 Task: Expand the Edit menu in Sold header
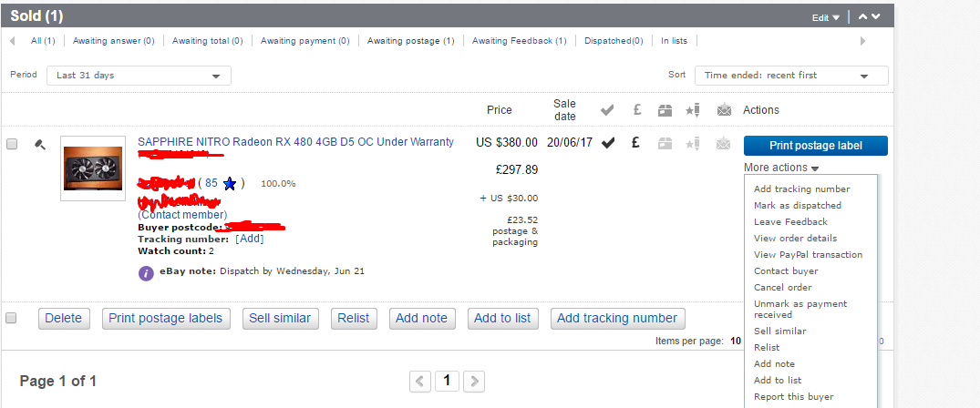point(826,17)
